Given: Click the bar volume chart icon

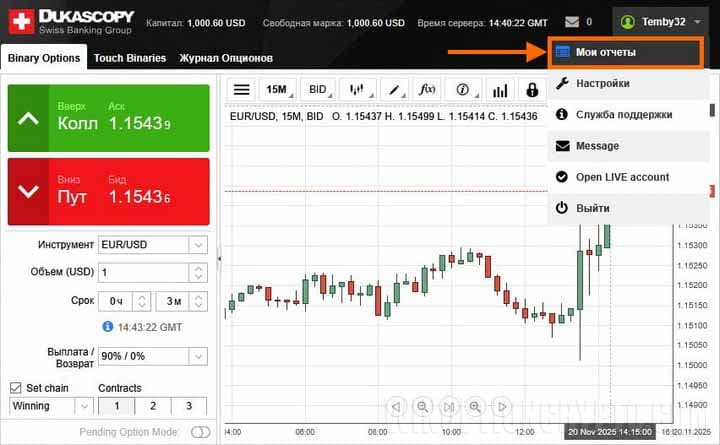Looking at the screenshot, I should coord(500,89).
